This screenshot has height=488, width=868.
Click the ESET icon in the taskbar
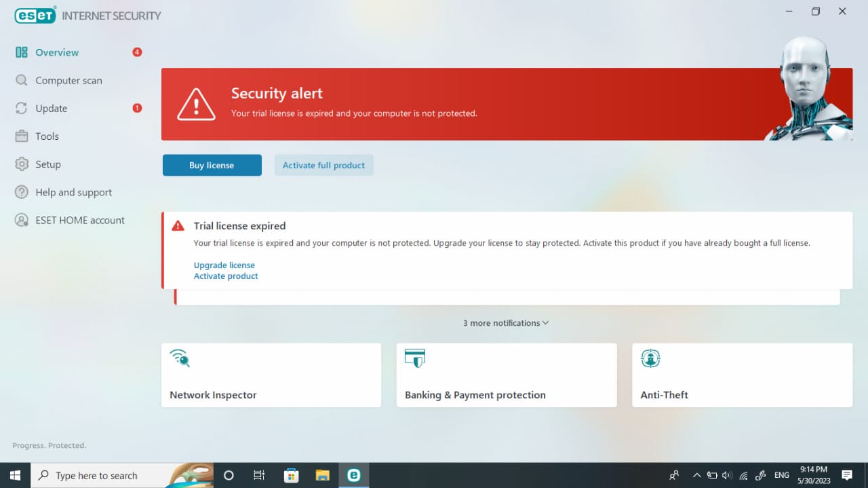[x=353, y=475]
